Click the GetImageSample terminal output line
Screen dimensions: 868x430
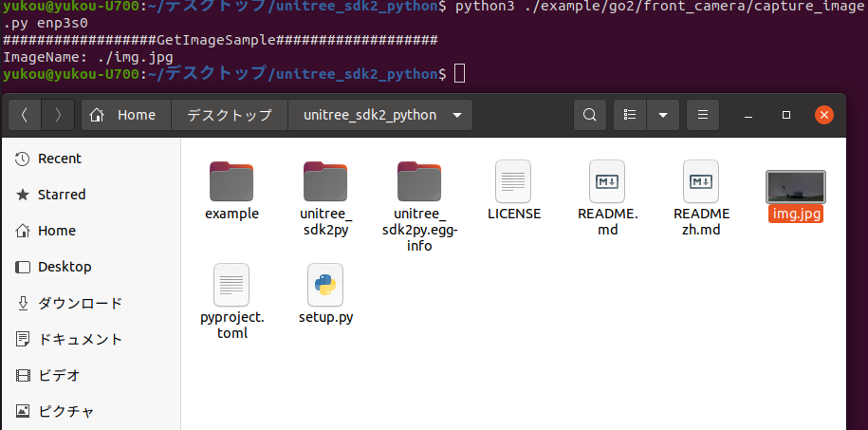coord(220,41)
